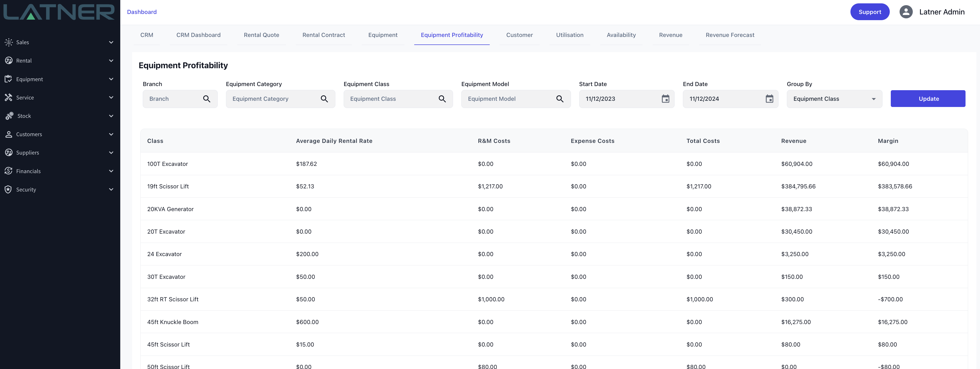Expand the Service sidebar section chevron
This screenshot has height=369, width=980.
[111, 98]
